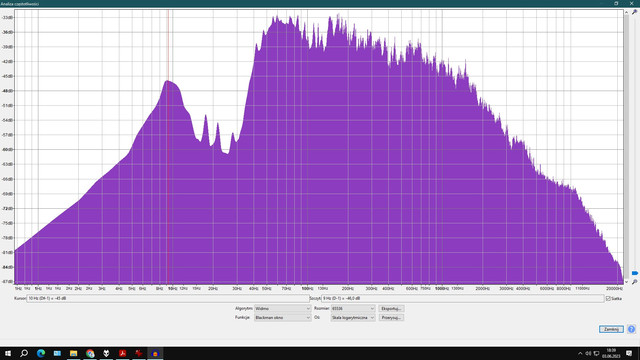Switch to Adobe Acrobat on the taskbar
The width and height of the screenshot is (640, 360).
[122, 353]
